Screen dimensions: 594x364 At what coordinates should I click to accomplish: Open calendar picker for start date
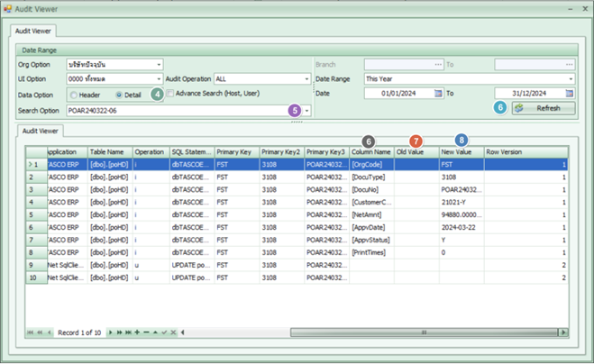click(x=438, y=93)
